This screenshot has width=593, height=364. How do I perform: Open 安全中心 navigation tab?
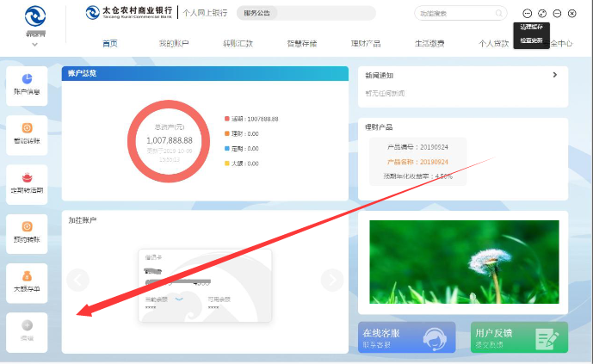point(561,44)
